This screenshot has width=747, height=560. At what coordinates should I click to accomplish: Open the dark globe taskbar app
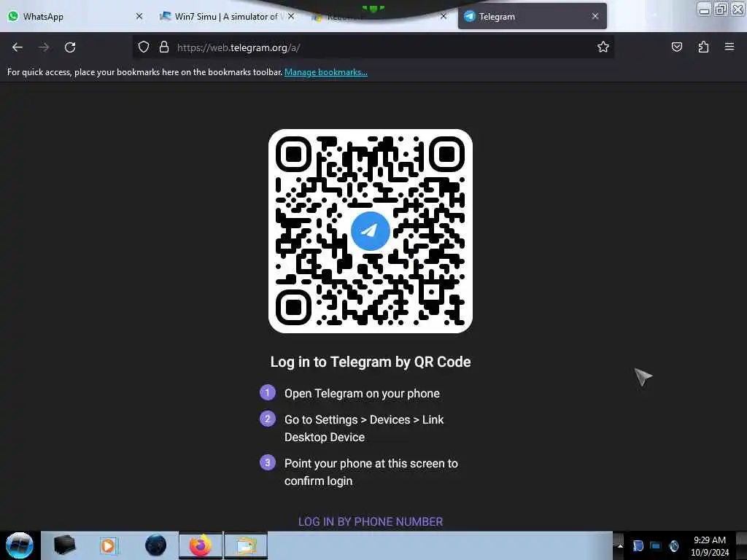pos(155,545)
